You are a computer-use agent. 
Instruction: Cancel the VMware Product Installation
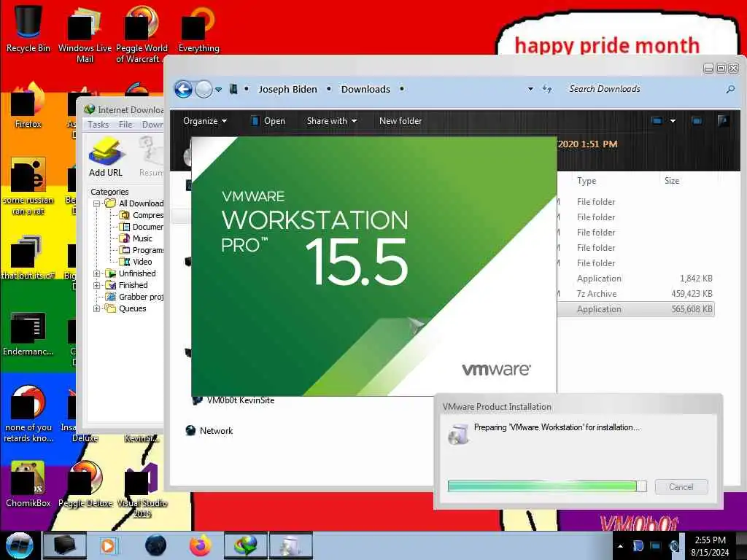(x=681, y=486)
